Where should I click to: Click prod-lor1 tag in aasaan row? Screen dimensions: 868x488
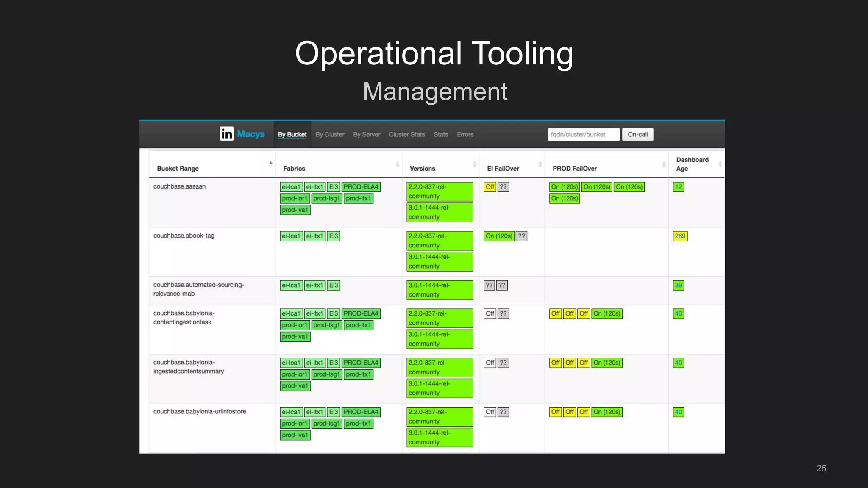pos(295,198)
